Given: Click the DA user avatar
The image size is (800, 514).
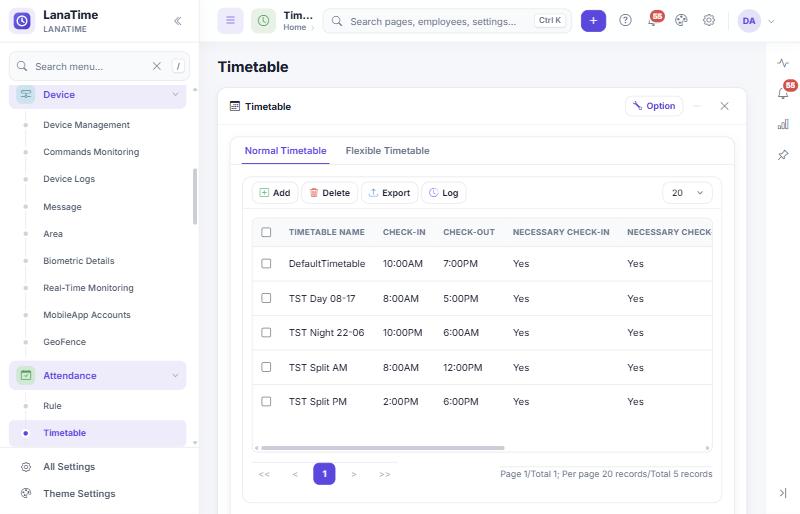Looking at the screenshot, I should point(749,21).
